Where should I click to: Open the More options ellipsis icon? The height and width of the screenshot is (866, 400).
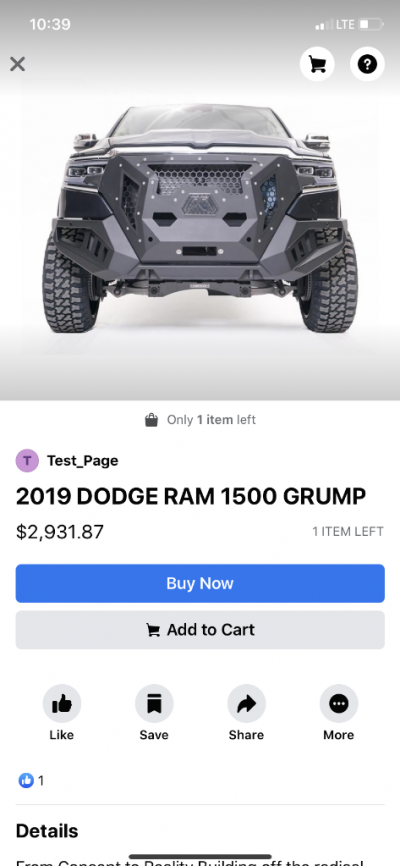tap(339, 704)
